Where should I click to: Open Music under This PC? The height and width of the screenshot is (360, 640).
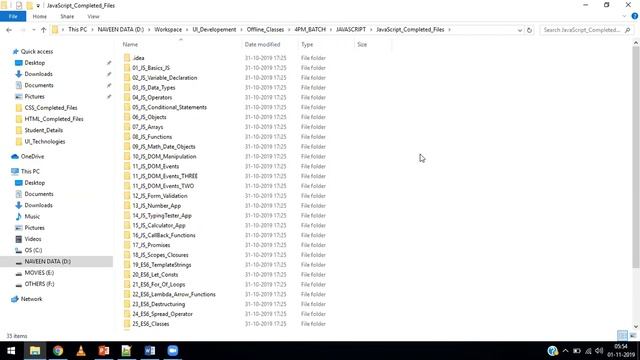point(32,216)
